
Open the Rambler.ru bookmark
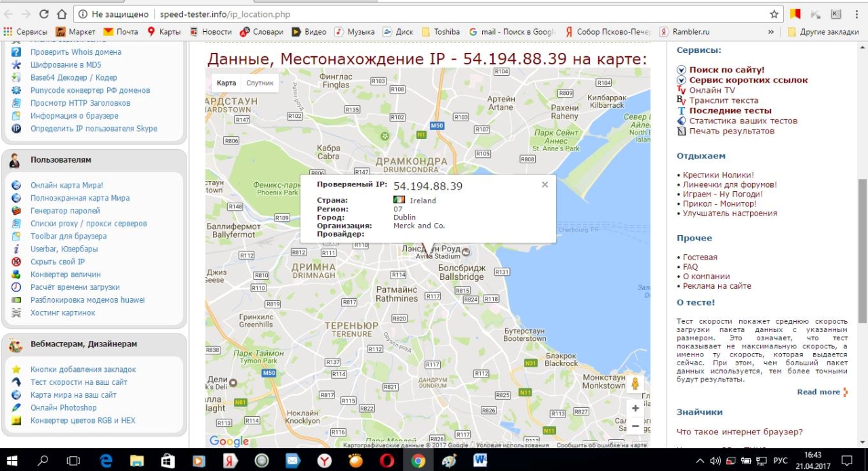click(x=685, y=32)
